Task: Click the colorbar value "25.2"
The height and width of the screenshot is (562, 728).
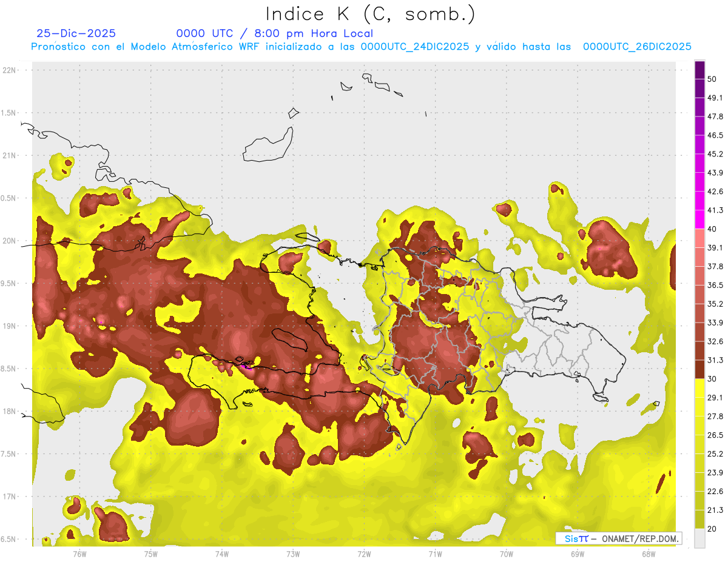Action: click(x=715, y=453)
